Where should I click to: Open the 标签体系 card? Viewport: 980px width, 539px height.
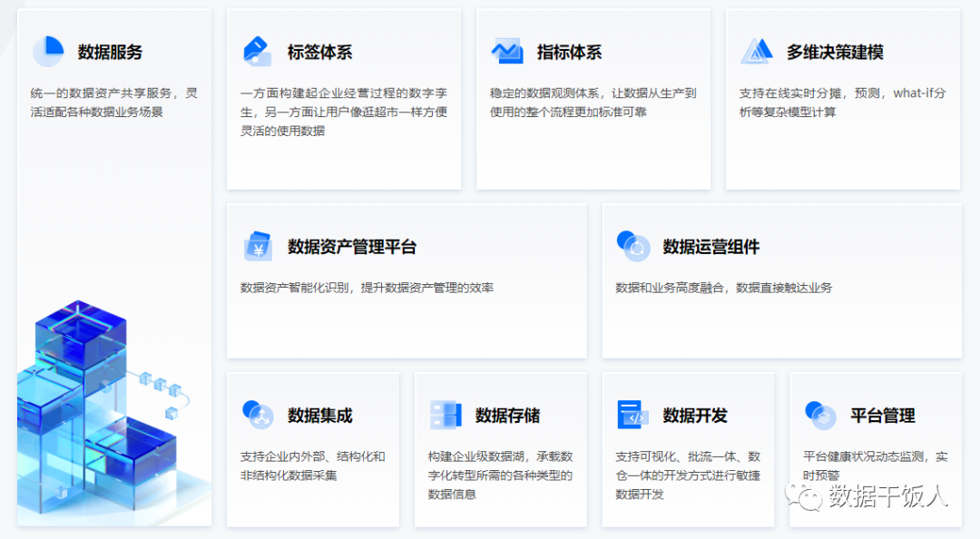click(x=343, y=100)
